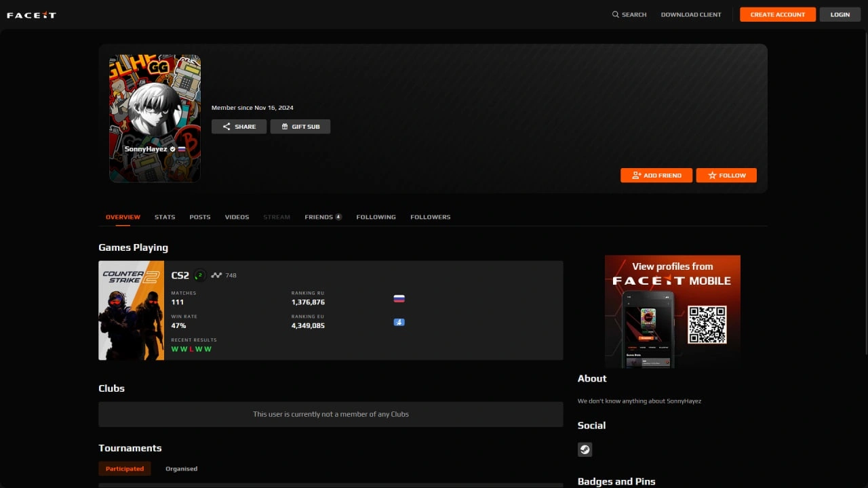The width and height of the screenshot is (868, 488).
Task: Open search via the magnifier icon
Action: [616, 14]
